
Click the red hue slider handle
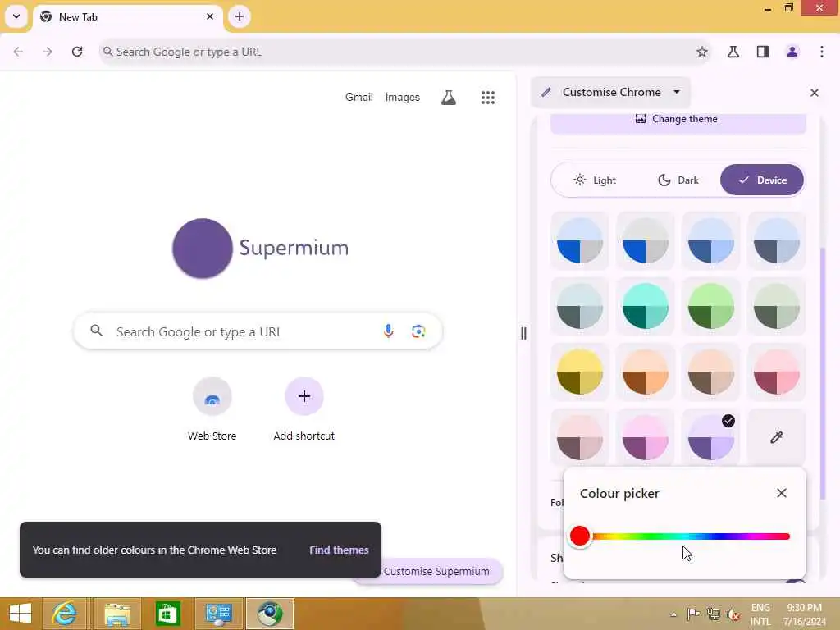(580, 536)
